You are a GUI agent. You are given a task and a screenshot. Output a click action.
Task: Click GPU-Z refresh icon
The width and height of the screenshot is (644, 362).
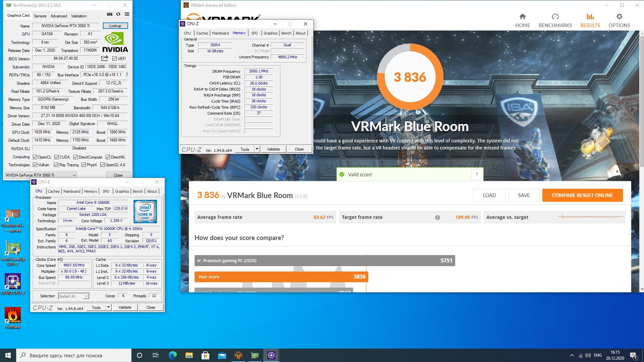118,14
